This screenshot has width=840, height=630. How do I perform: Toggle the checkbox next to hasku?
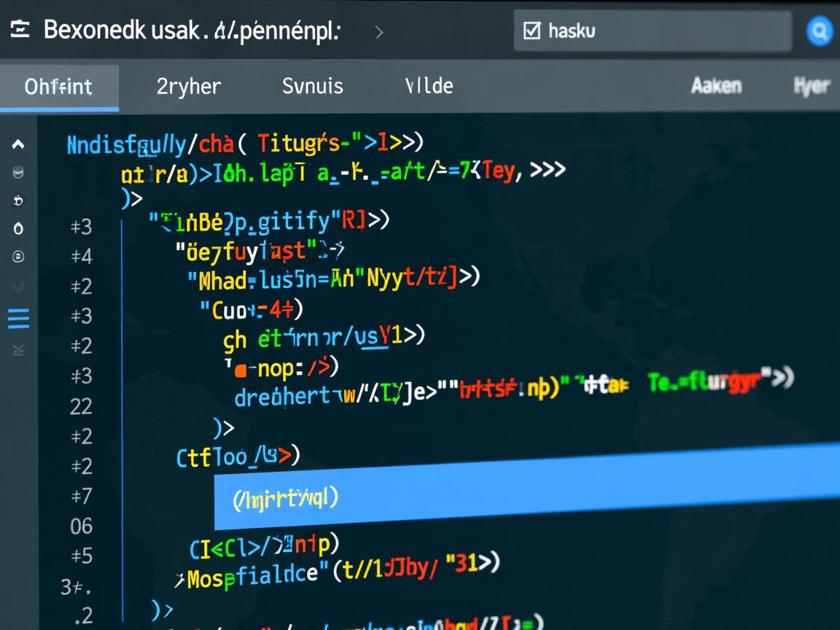tap(532, 31)
